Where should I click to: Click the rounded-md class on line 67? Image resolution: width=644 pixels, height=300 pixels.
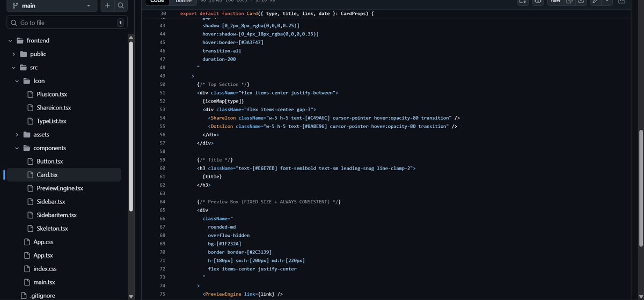point(222,226)
